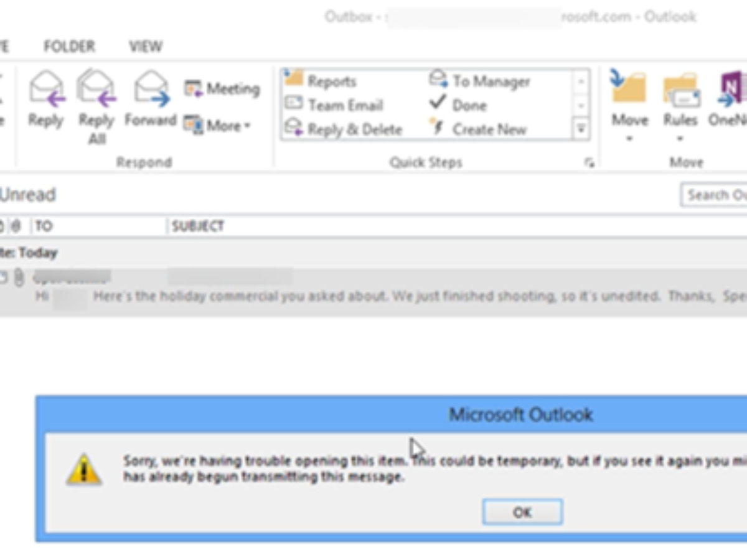Click the warning triangle icon in dialog
The width and height of the screenshot is (747, 560).
tap(83, 469)
